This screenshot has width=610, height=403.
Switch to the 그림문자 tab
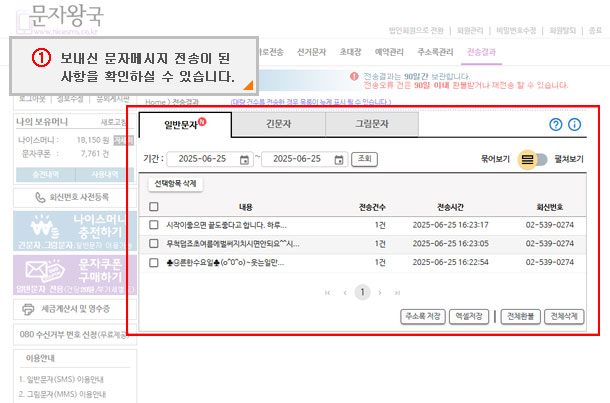[x=371, y=125]
